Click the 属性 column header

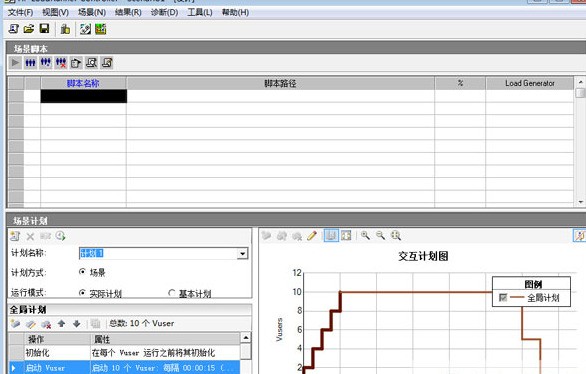point(166,339)
